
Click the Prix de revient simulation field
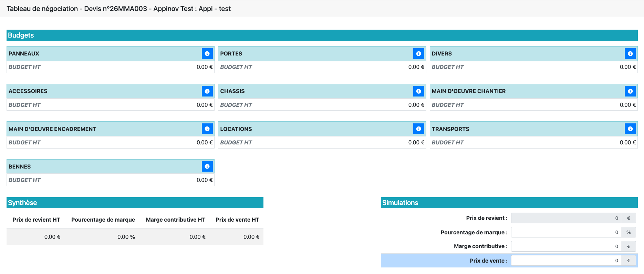tap(566, 218)
